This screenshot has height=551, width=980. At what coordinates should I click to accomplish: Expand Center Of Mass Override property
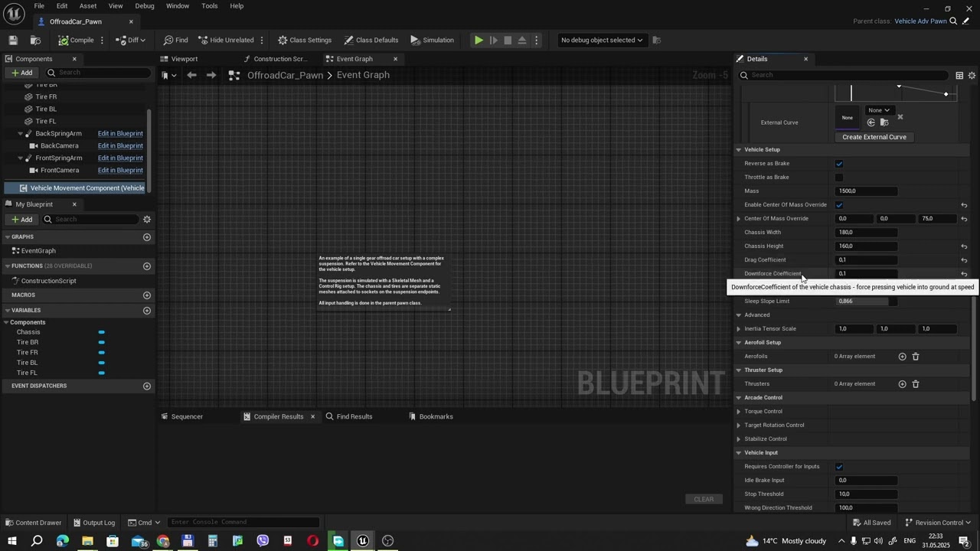pyautogui.click(x=739, y=219)
